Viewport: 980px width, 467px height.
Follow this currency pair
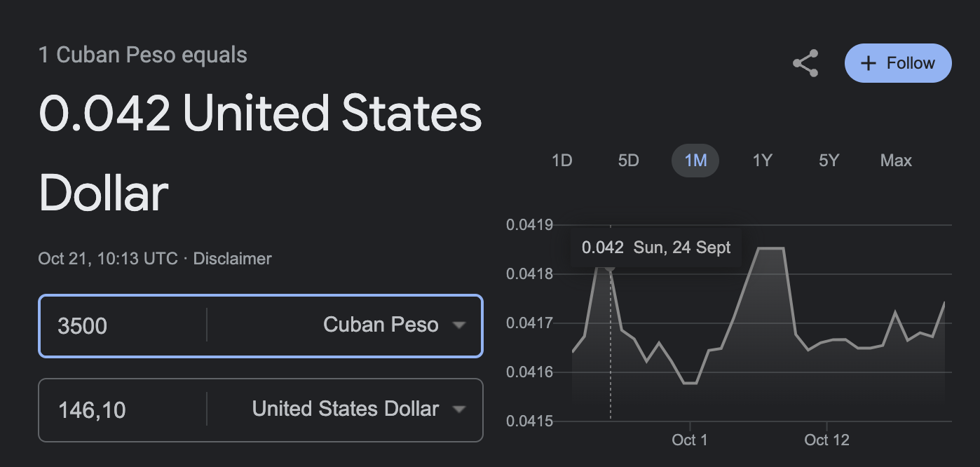898,63
